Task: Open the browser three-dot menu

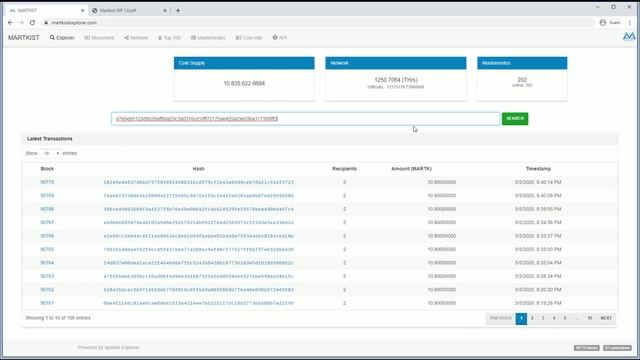Action: (x=630, y=22)
